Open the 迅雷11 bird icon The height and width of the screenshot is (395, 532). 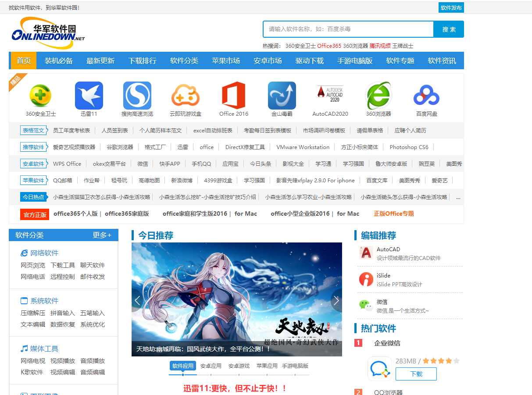coord(89,96)
